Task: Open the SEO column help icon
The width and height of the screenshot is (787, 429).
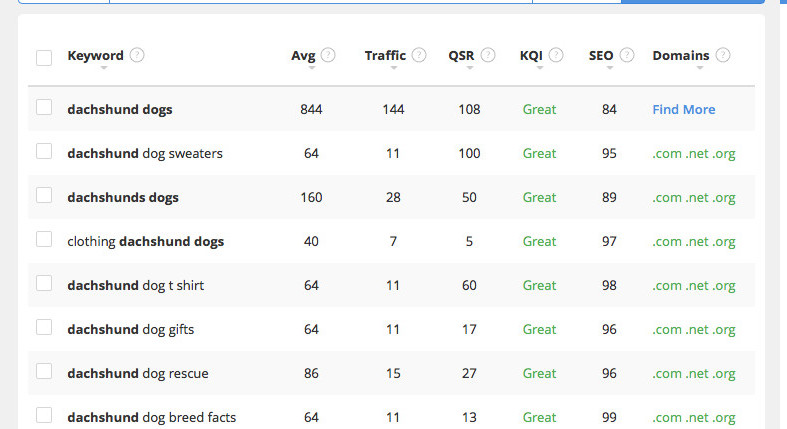Action: (x=627, y=55)
